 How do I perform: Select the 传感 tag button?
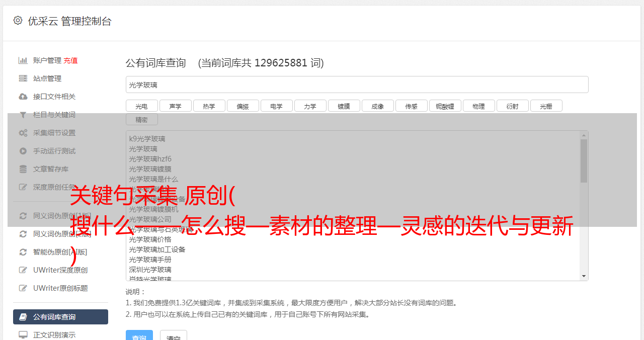point(411,106)
